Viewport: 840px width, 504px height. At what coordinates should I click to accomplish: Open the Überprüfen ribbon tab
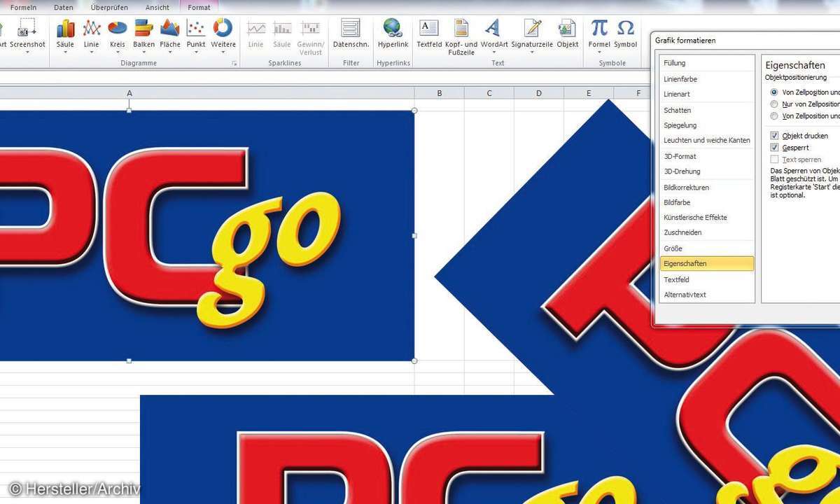coord(108,8)
